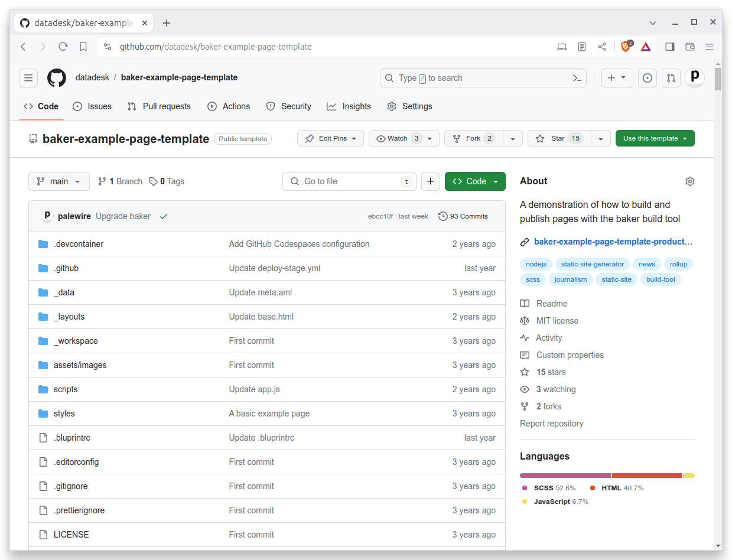This screenshot has height=560, width=732.
Task: Focus the Go to file input
Action: click(350, 181)
